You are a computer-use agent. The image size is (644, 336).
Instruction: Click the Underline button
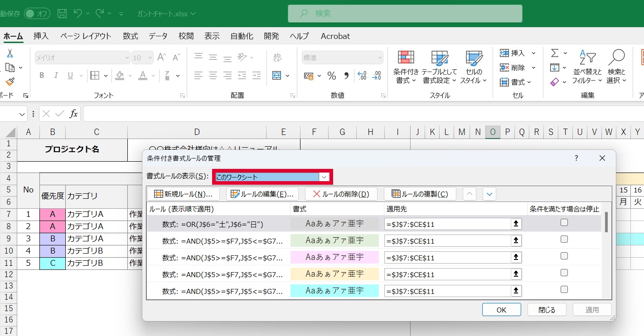tap(70, 75)
